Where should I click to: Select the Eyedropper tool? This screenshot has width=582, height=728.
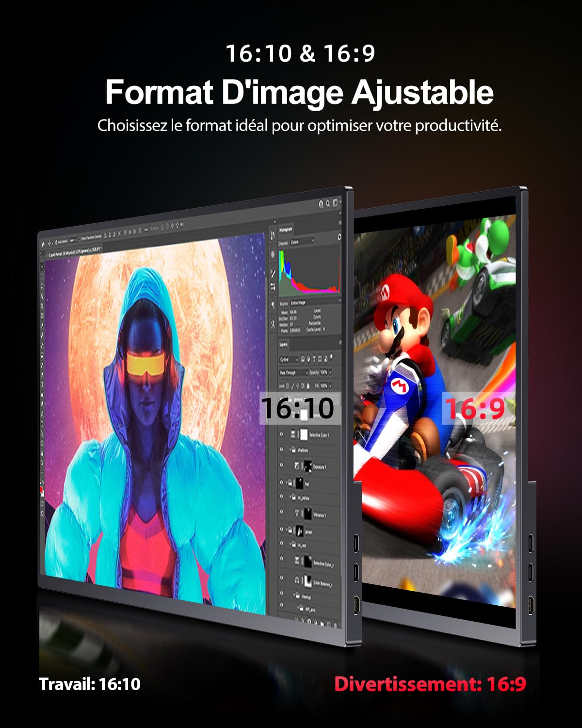42,324
